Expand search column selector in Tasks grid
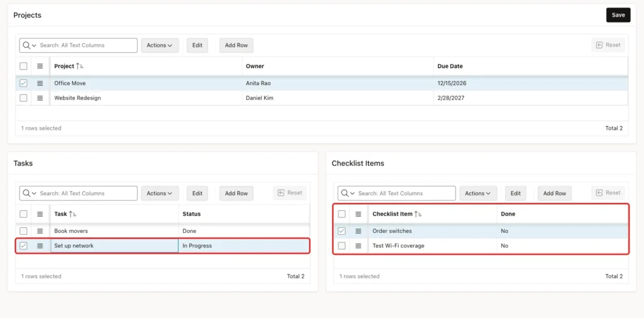644x318 pixels. [30, 193]
